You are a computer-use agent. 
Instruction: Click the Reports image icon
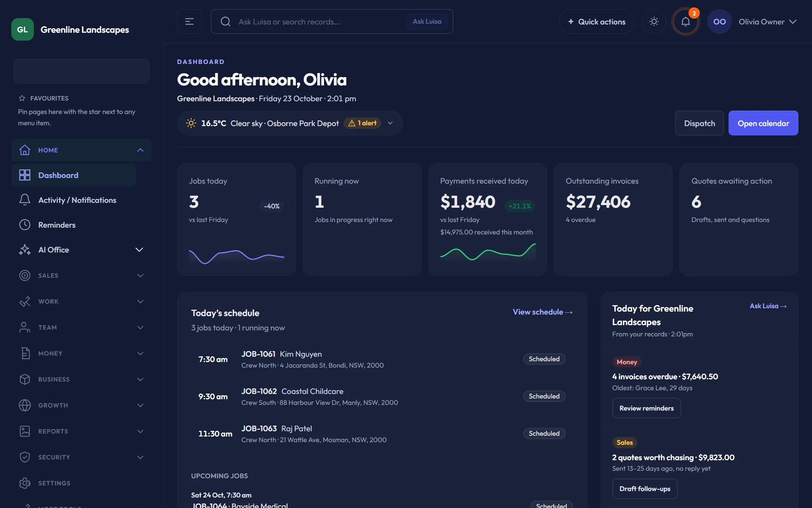click(25, 431)
